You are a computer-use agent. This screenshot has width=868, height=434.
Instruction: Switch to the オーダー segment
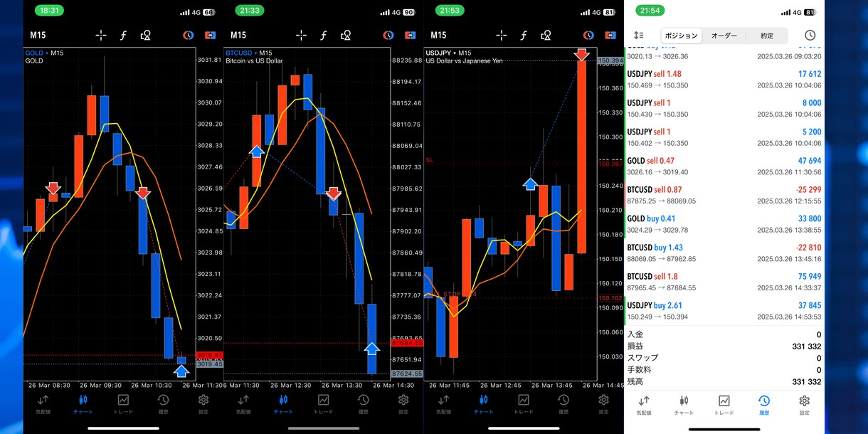[724, 36]
